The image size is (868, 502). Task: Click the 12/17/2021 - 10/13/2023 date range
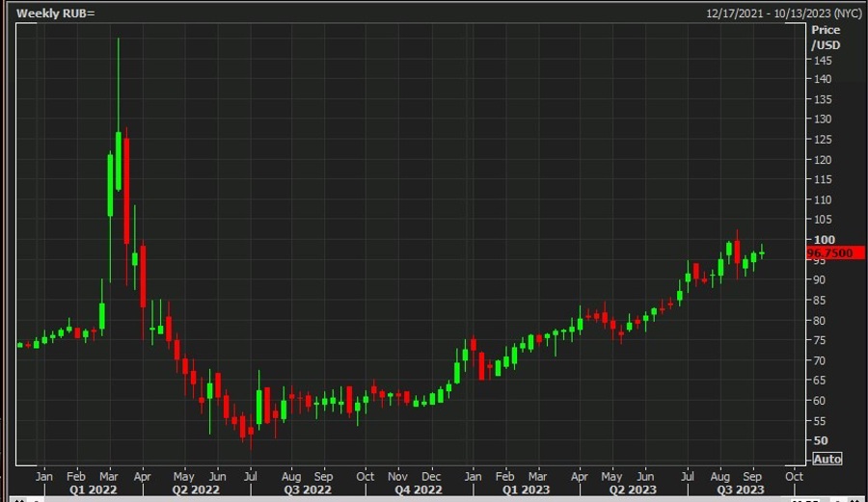pos(784,13)
